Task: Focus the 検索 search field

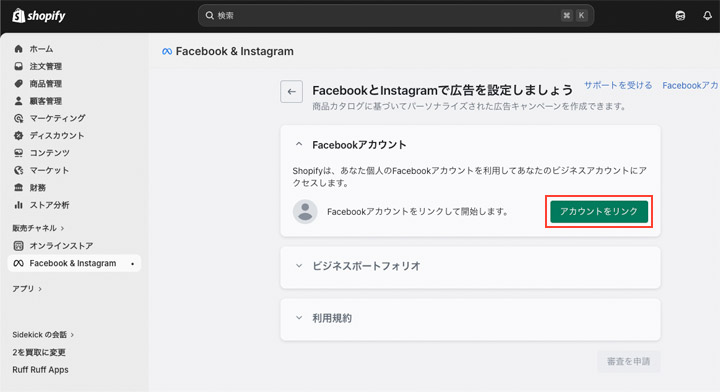Action: point(396,16)
